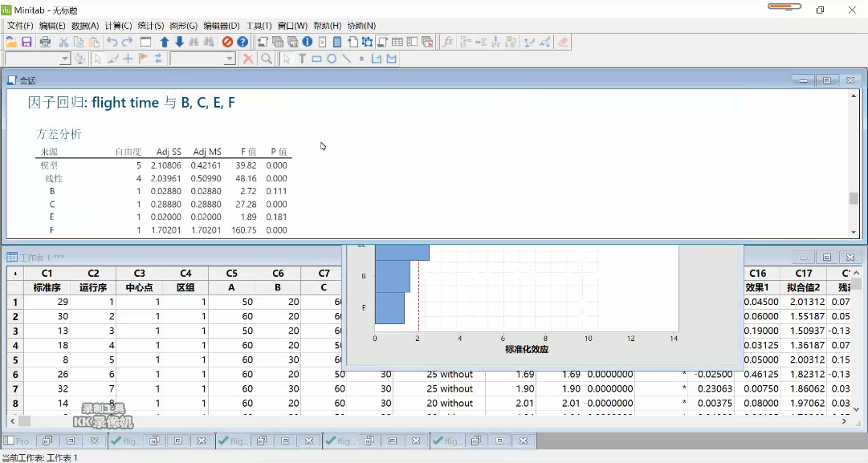Open a project with the folder icon
868x463 pixels.
coord(11,42)
